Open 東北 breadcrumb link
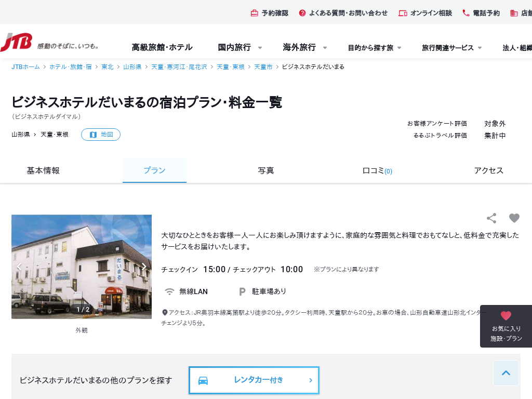 tap(108, 67)
